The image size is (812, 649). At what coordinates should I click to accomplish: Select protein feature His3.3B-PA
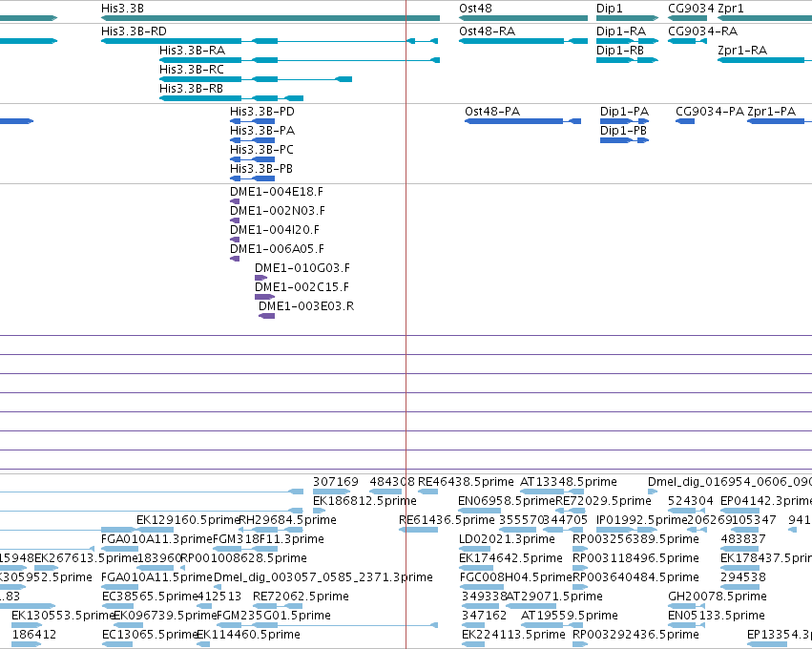(252, 140)
